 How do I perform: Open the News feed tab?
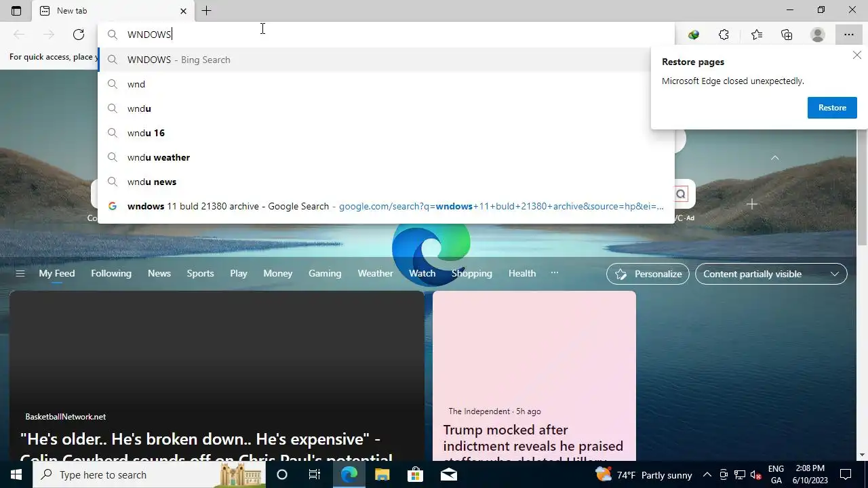click(x=159, y=273)
